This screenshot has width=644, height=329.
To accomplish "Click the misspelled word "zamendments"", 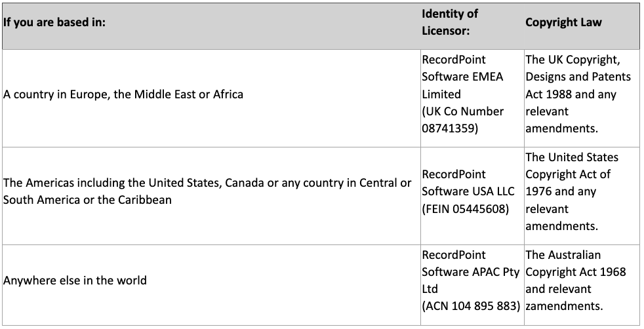I will coord(563,306).
